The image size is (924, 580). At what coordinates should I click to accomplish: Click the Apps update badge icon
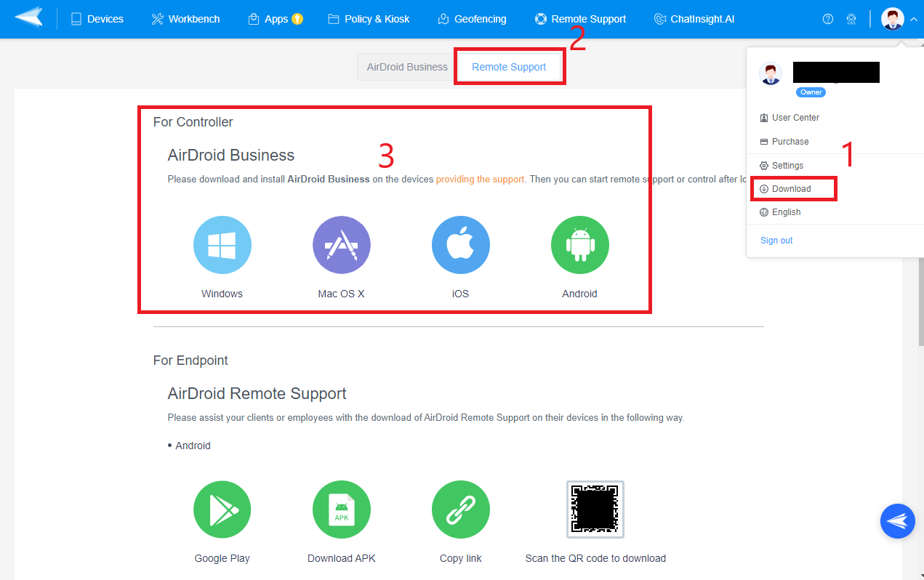[297, 19]
